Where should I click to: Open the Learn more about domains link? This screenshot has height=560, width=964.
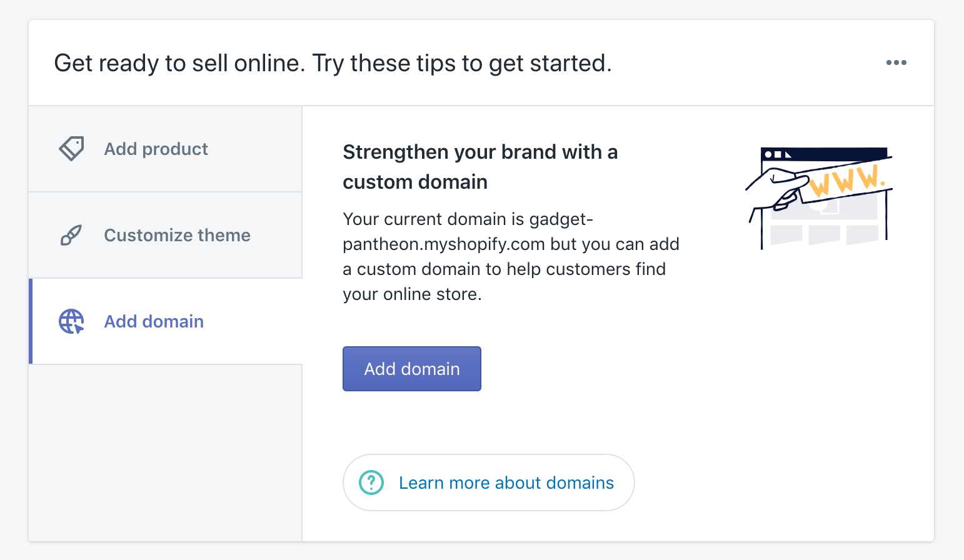coord(506,482)
